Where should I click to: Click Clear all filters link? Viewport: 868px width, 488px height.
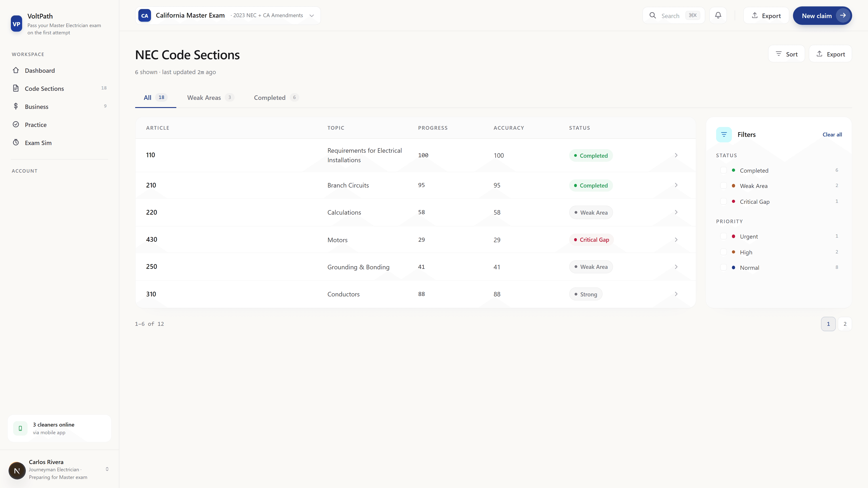[x=832, y=134]
